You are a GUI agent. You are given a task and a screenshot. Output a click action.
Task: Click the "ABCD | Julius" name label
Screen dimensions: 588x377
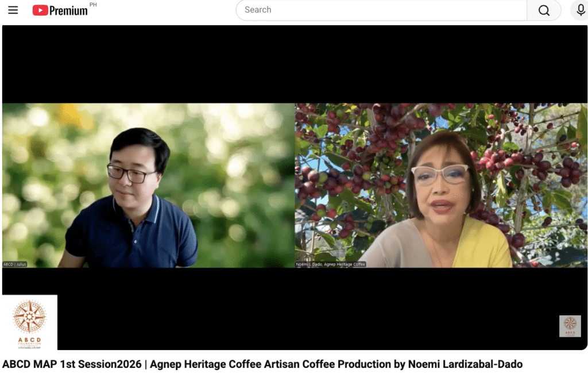(x=15, y=264)
